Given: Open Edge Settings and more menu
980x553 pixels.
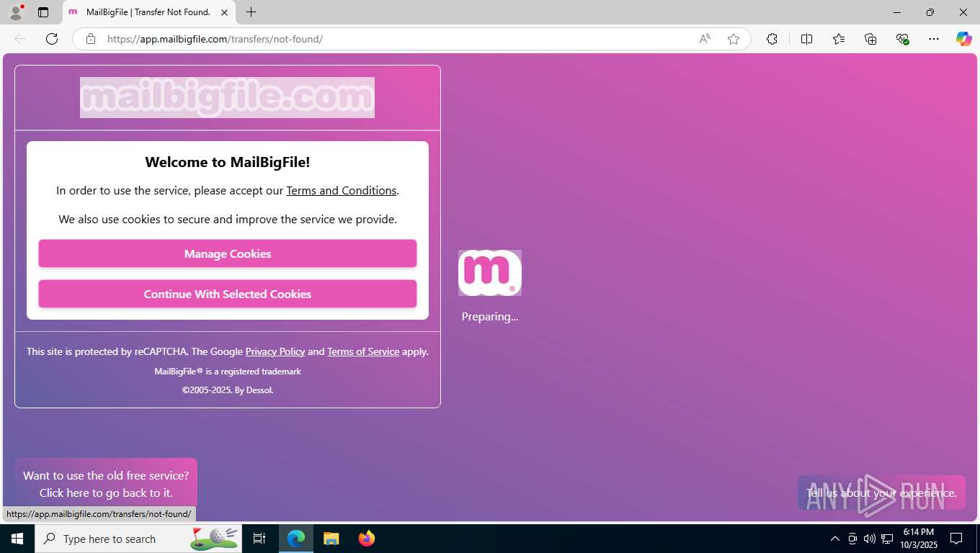Looking at the screenshot, I should 934,39.
